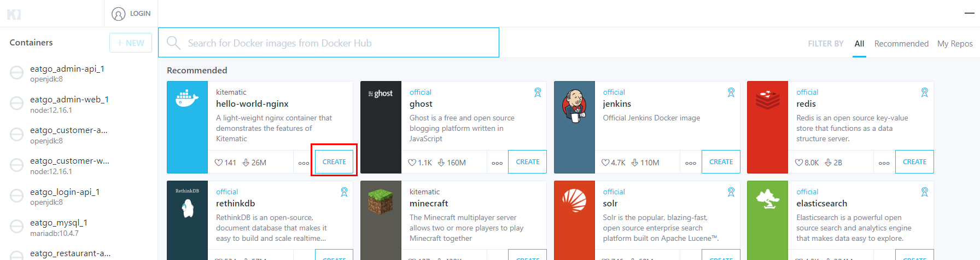Image resolution: width=980 pixels, height=260 pixels.
Task: Click the Solr logo thumbnail
Action: coord(574,220)
